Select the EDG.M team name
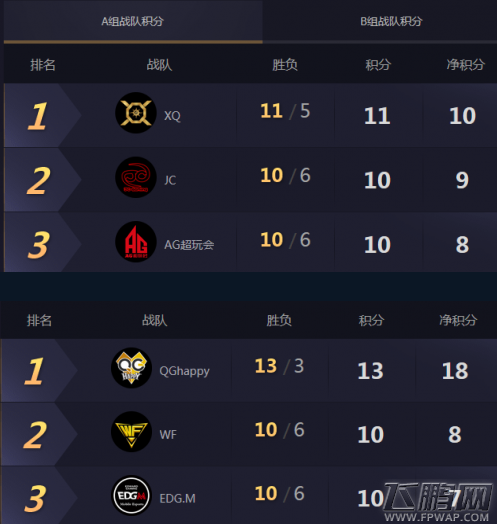Viewport: 497px width, 524px height. pyautogui.click(x=177, y=498)
